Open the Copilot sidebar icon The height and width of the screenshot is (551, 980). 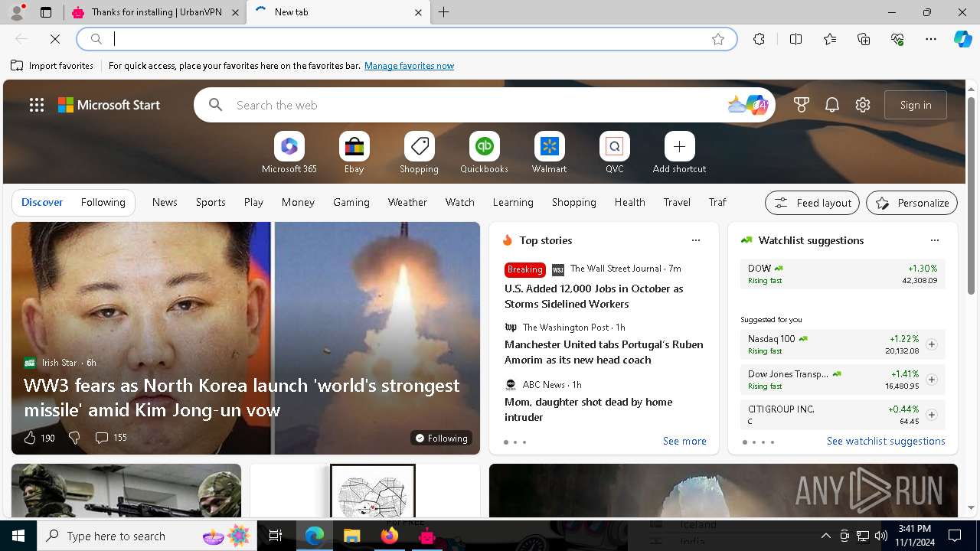point(962,39)
